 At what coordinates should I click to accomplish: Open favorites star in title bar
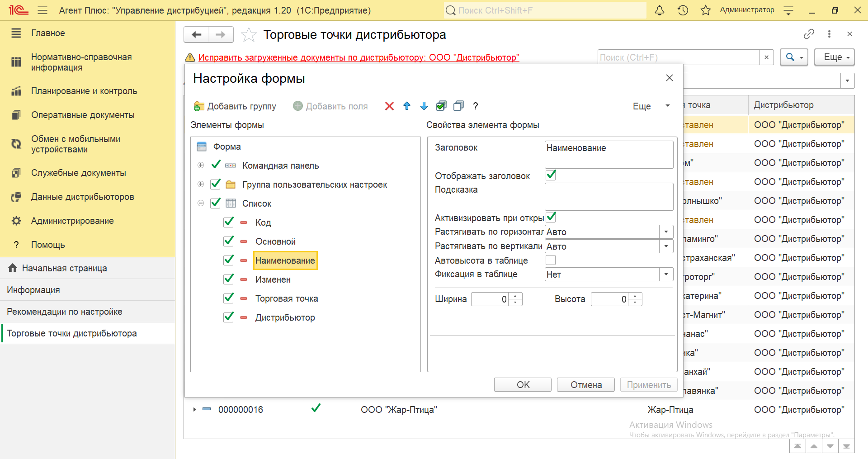pos(705,10)
